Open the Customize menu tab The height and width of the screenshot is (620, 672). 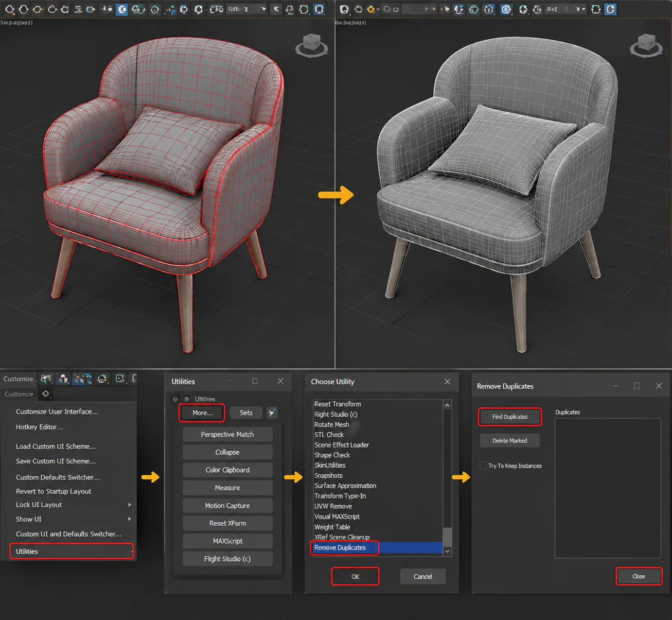coord(18,379)
